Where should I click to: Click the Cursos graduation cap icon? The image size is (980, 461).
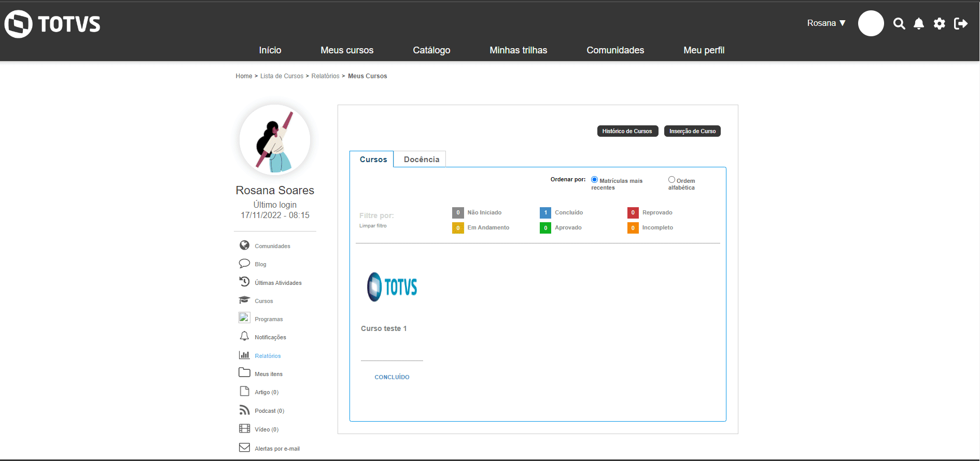(x=244, y=300)
